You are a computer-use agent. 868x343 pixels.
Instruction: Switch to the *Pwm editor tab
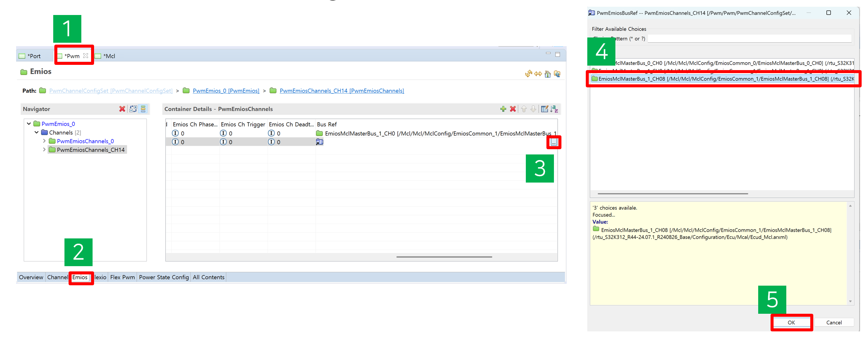pyautogui.click(x=72, y=56)
